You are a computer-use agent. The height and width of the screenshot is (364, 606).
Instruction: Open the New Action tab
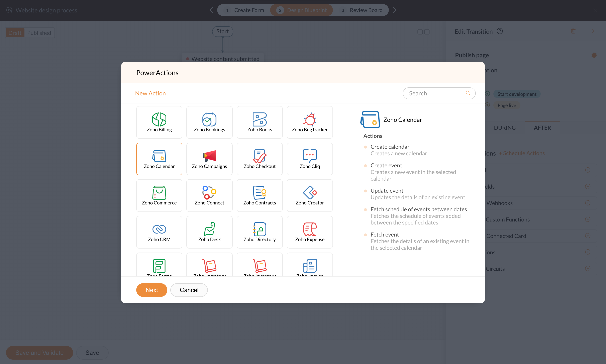point(150,93)
